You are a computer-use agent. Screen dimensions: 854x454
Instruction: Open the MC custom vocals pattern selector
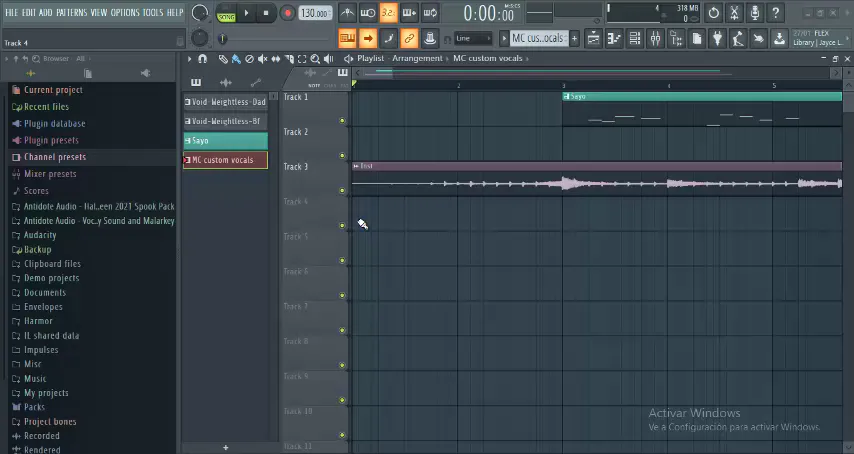538,38
